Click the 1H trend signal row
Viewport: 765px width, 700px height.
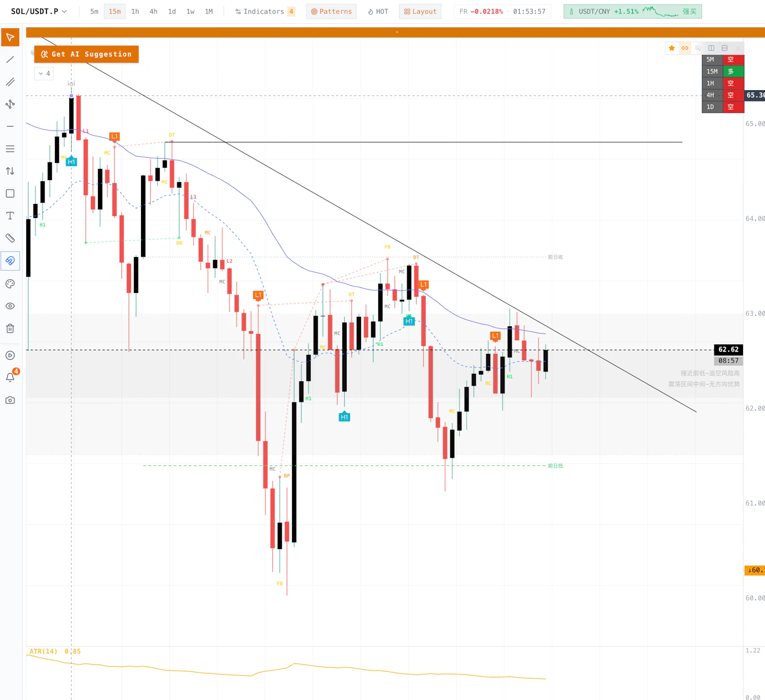tap(723, 83)
